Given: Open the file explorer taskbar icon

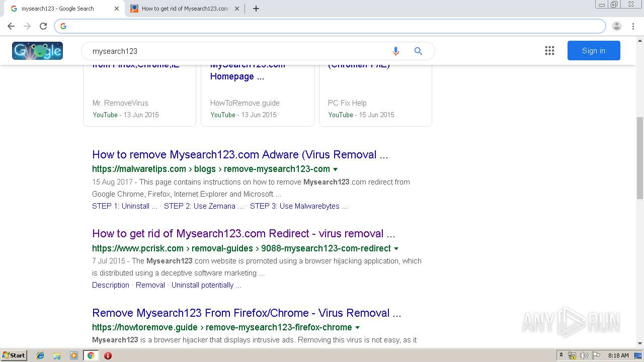Looking at the screenshot, I should coord(57,355).
